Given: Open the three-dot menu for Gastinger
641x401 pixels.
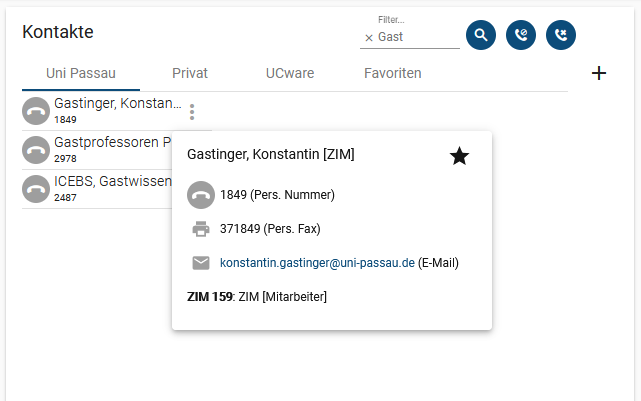Looking at the screenshot, I should tap(192, 112).
